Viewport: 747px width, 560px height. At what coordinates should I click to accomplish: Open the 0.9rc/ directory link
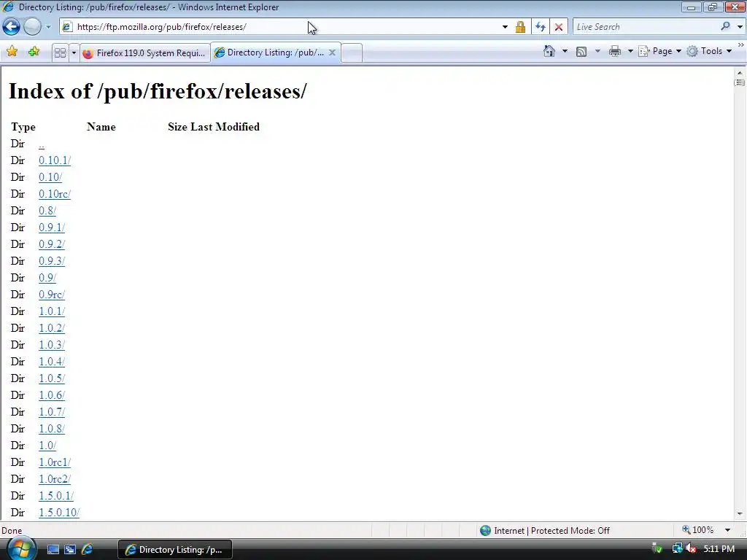click(x=52, y=295)
